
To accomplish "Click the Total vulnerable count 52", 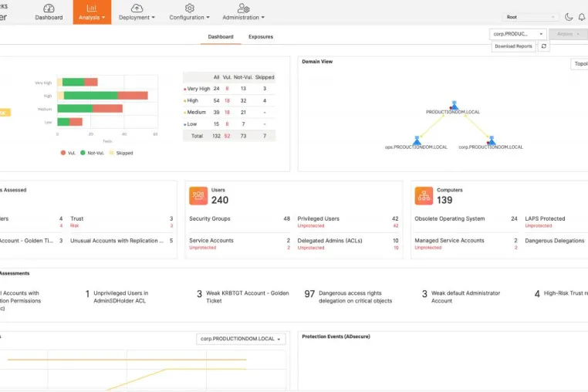I will coord(227,136).
